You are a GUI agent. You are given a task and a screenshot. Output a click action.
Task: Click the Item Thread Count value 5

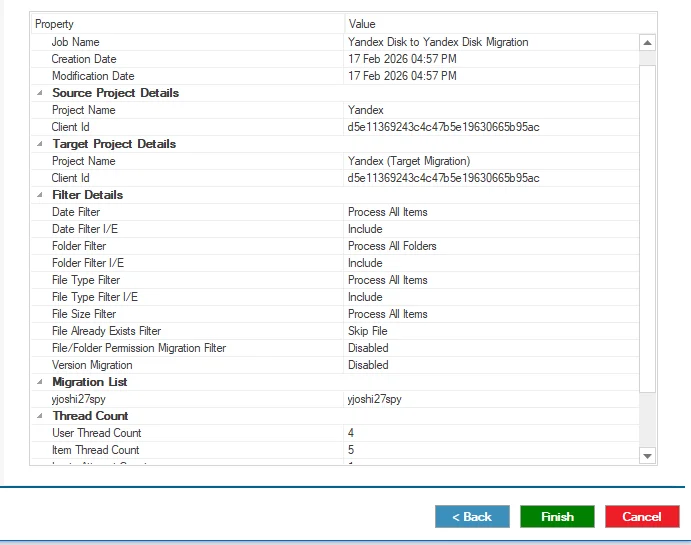(351, 450)
